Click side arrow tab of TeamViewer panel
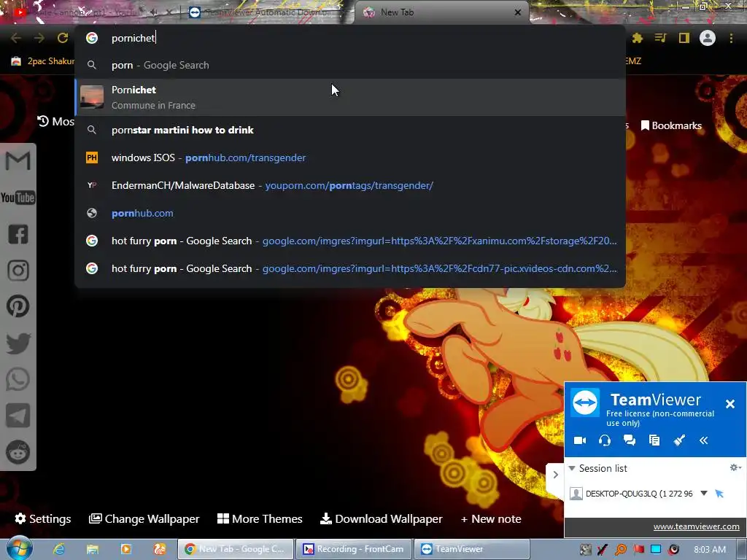The height and width of the screenshot is (560, 747). click(x=555, y=475)
